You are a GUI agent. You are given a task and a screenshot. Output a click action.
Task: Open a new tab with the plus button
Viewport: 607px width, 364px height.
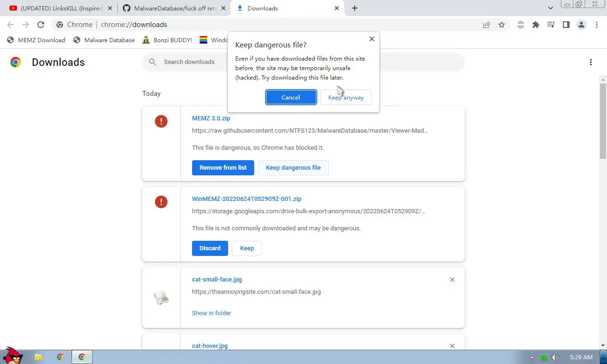coord(355,8)
